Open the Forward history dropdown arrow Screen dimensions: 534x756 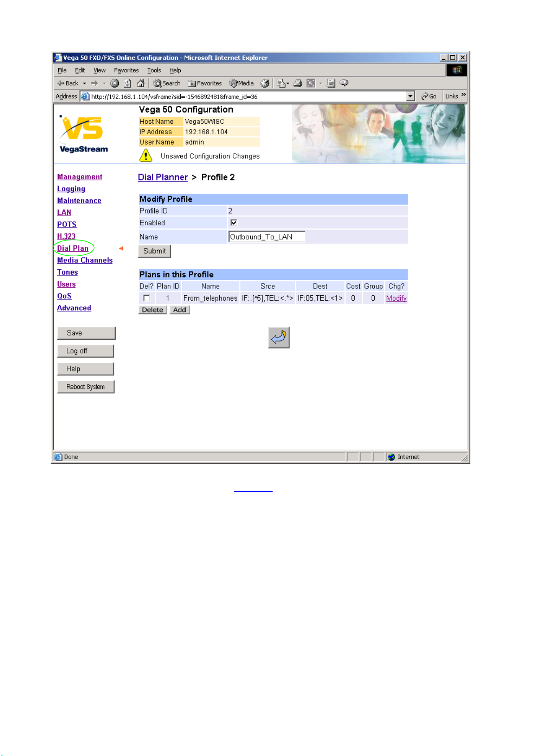(x=104, y=83)
